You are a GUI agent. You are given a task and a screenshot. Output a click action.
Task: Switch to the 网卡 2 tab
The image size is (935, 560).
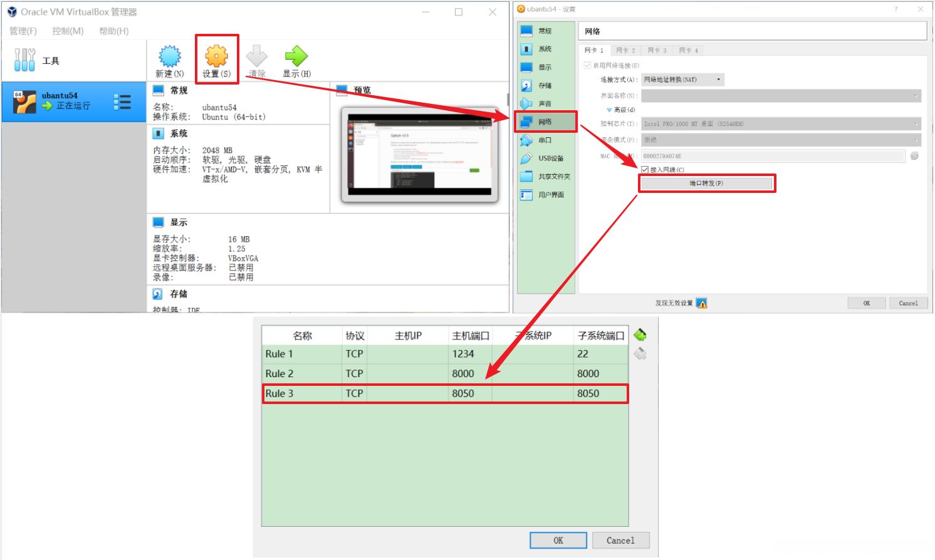coord(625,50)
